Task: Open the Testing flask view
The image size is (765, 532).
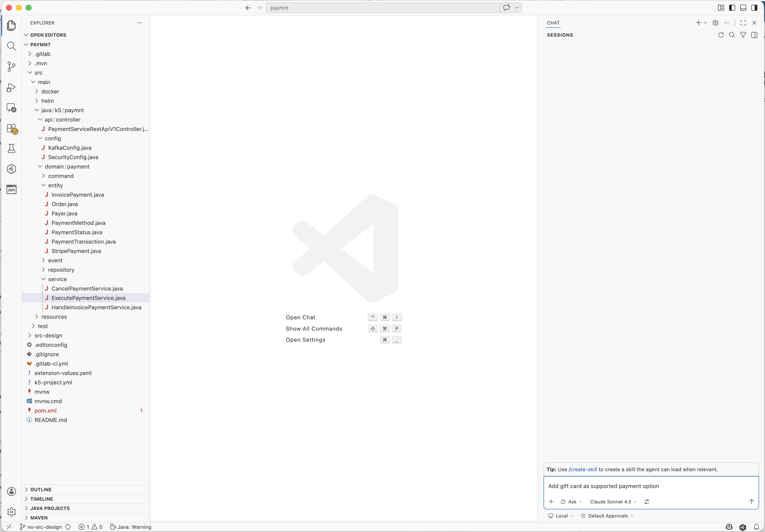Action: (x=11, y=149)
